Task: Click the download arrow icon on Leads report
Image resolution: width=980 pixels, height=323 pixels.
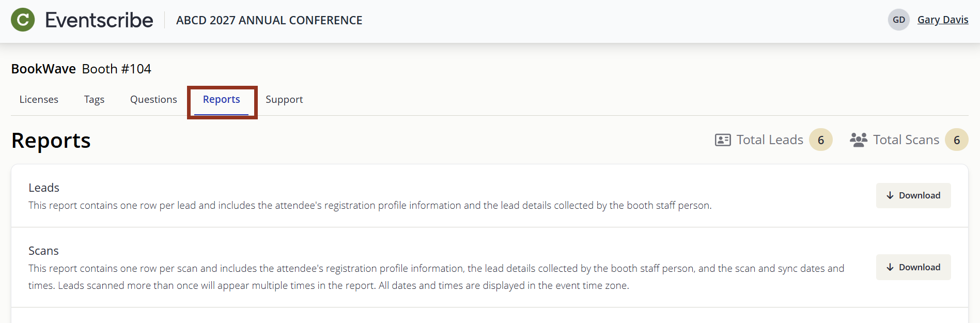Action: pos(890,195)
